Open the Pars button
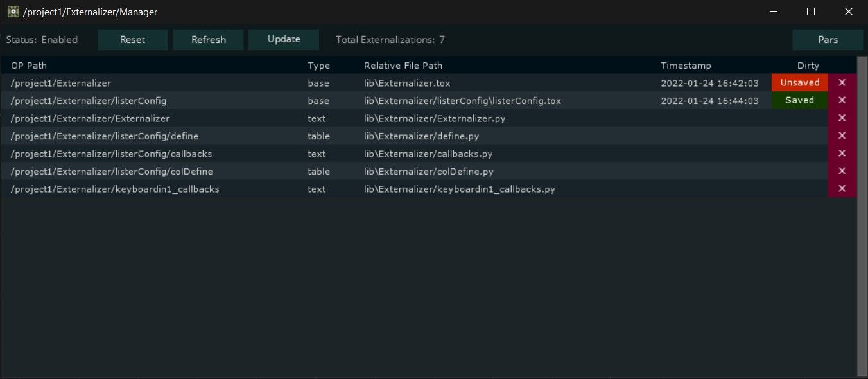The width and height of the screenshot is (868, 379). pos(828,40)
